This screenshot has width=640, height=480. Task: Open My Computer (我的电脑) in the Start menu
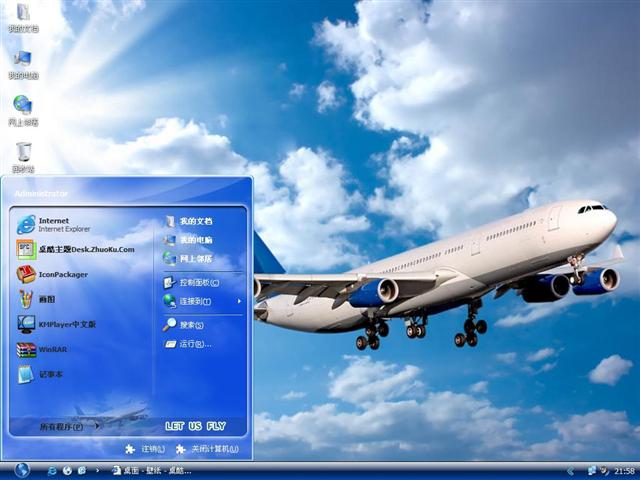click(189, 240)
